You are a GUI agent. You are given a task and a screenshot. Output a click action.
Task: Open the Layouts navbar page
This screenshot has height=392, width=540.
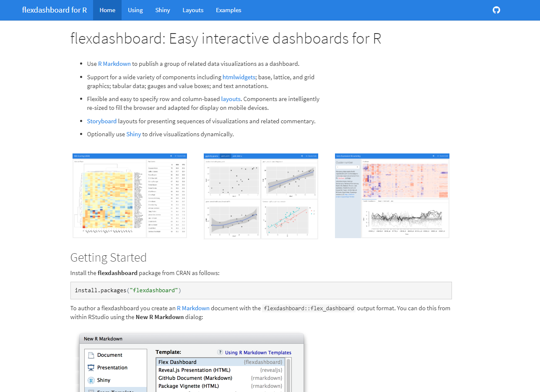tap(193, 10)
